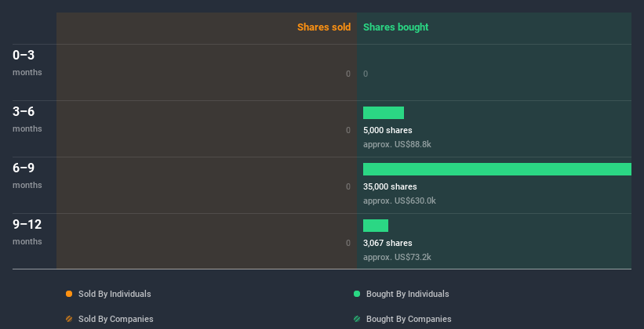644x329 pixels.
Task: Click the 35,000 shares value text
Action: (x=390, y=186)
